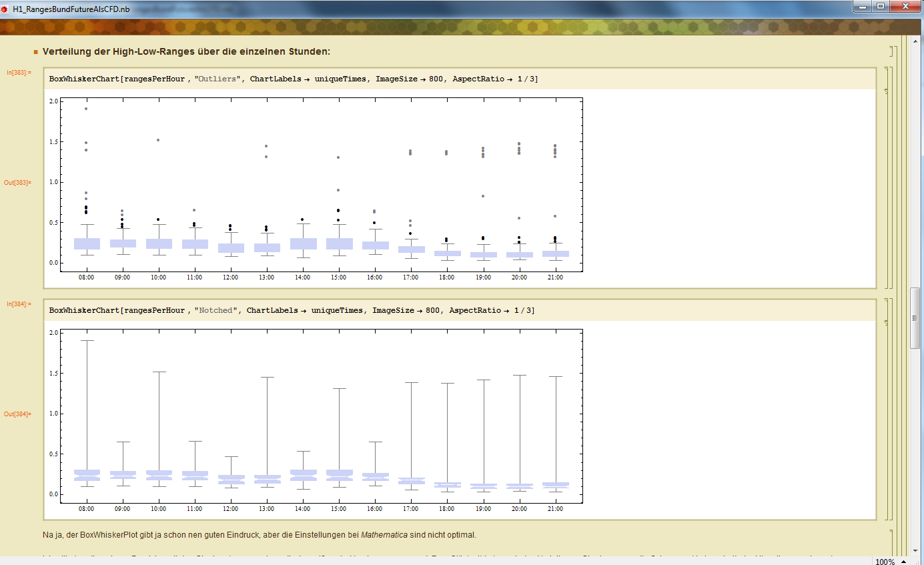The height and width of the screenshot is (565, 924).
Task: Click the In[383]:= cell label
Action: 19,72
